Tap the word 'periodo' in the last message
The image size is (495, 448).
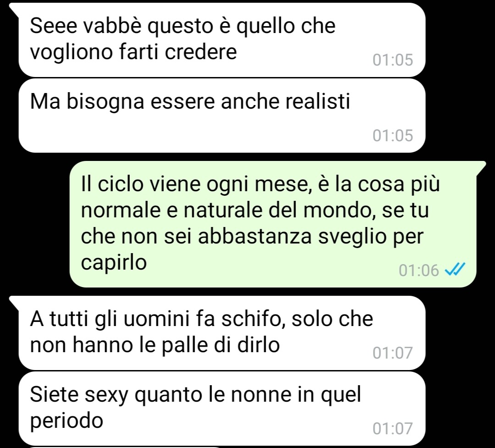pyautogui.click(x=67, y=420)
